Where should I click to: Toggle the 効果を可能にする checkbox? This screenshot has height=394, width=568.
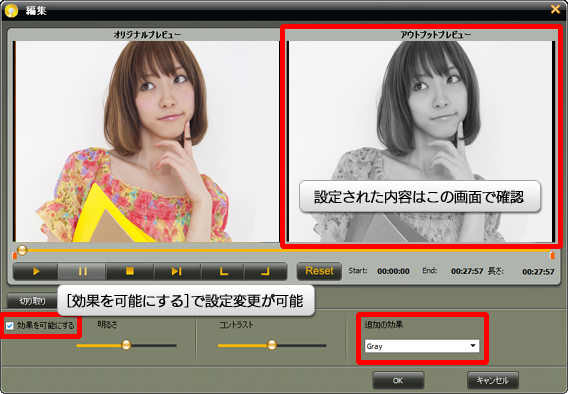point(10,326)
